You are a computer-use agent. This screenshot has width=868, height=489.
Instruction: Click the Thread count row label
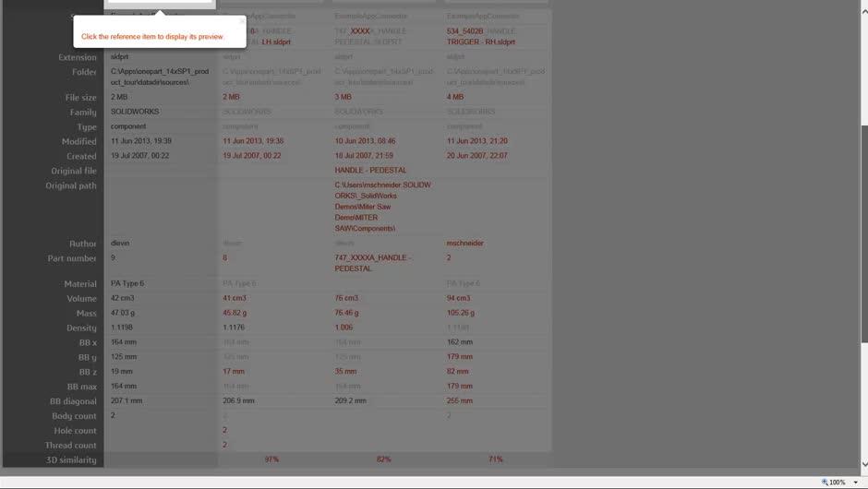point(70,445)
